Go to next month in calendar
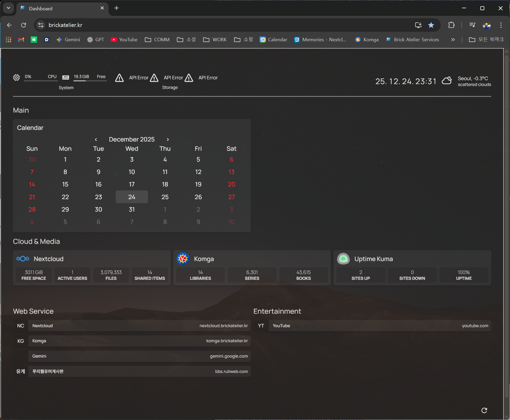The height and width of the screenshot is (420, 510). [x=168, y=139]
